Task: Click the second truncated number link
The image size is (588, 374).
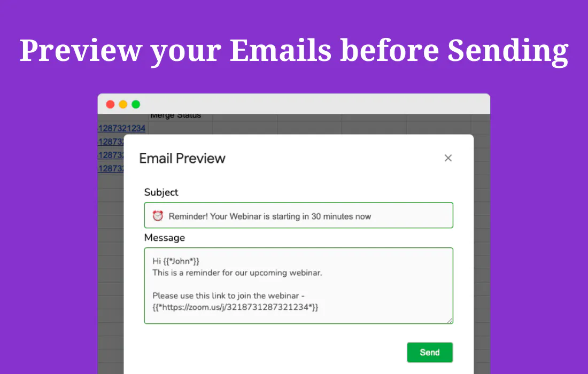Action: tap(111, 142)
